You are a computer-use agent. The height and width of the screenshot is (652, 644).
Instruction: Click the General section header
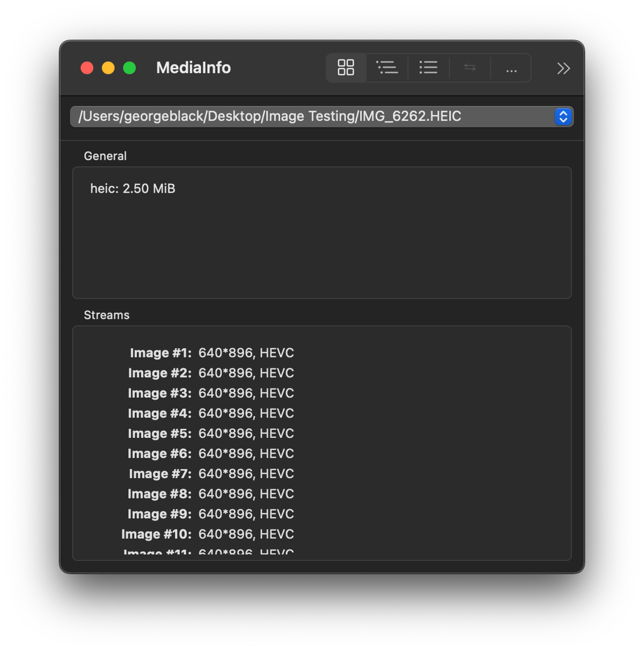(105, 156)
